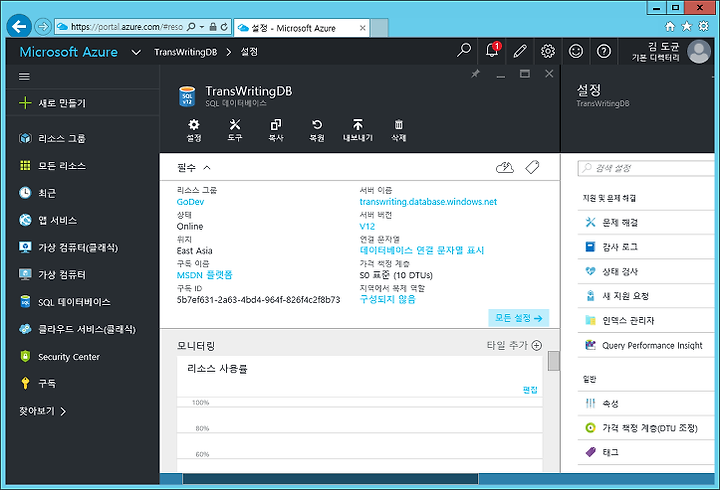The image size is (720, 490).
Task: Click the browser back arrow button
Action: point(19,27)
